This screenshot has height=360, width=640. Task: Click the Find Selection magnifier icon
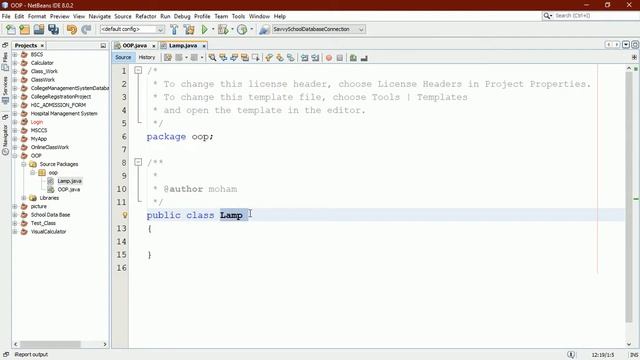click(212, 58)
